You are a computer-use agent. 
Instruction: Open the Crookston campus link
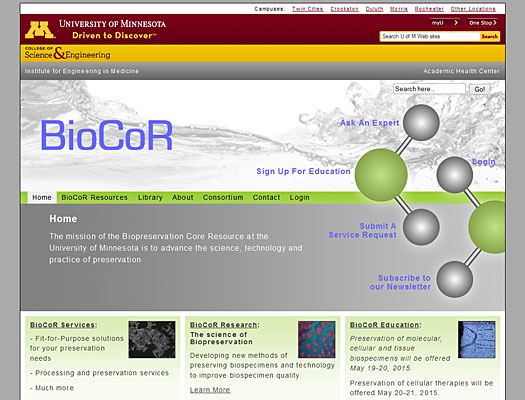[x=345, y=9]
